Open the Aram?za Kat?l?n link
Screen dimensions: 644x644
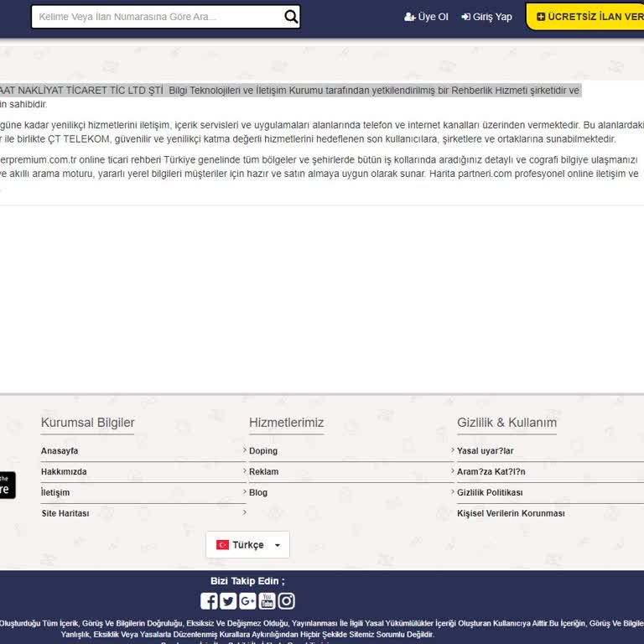491,471
